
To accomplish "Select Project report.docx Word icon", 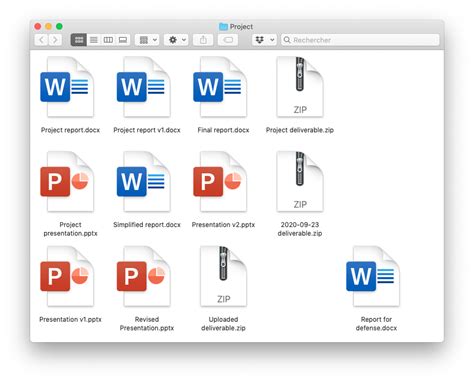I will [x=68, y=87].
